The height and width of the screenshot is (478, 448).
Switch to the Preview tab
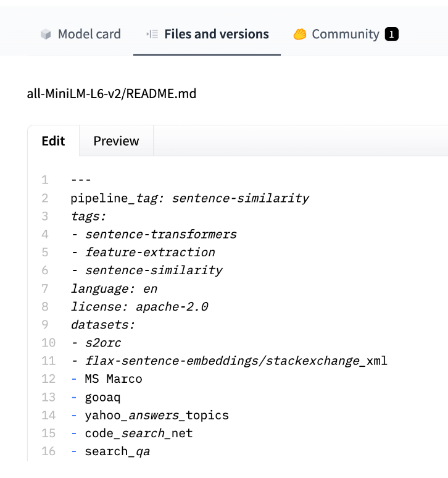(116, 141)
